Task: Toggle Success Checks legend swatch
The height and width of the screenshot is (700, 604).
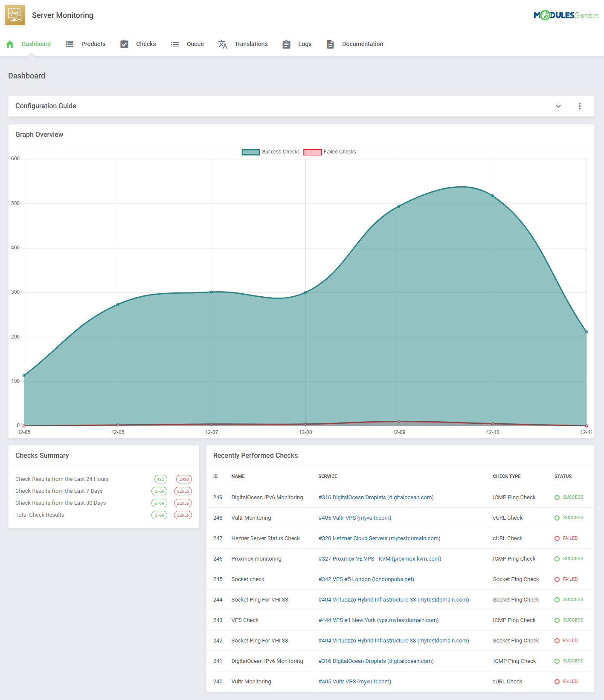Action: [251, 152]
